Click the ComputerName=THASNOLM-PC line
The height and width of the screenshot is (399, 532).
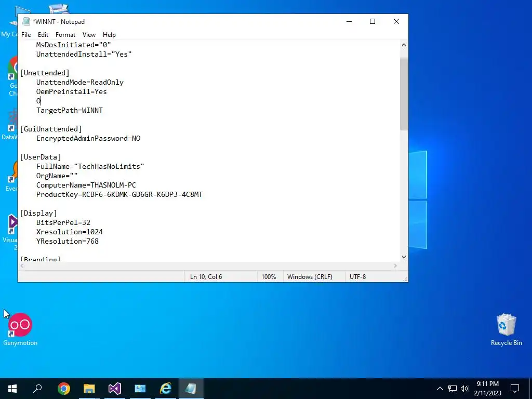pos(86,185)
